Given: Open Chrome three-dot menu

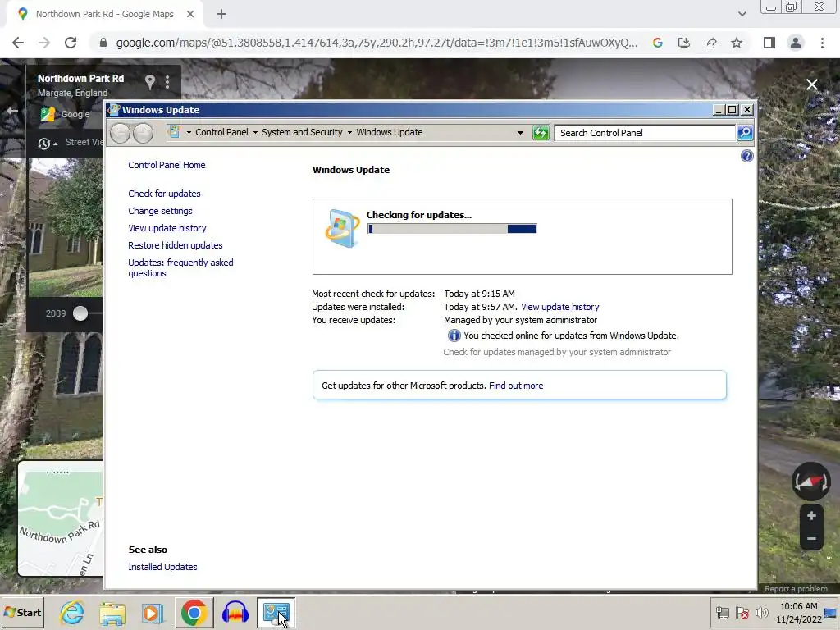Looking at the screenshot, I should 822,43.
